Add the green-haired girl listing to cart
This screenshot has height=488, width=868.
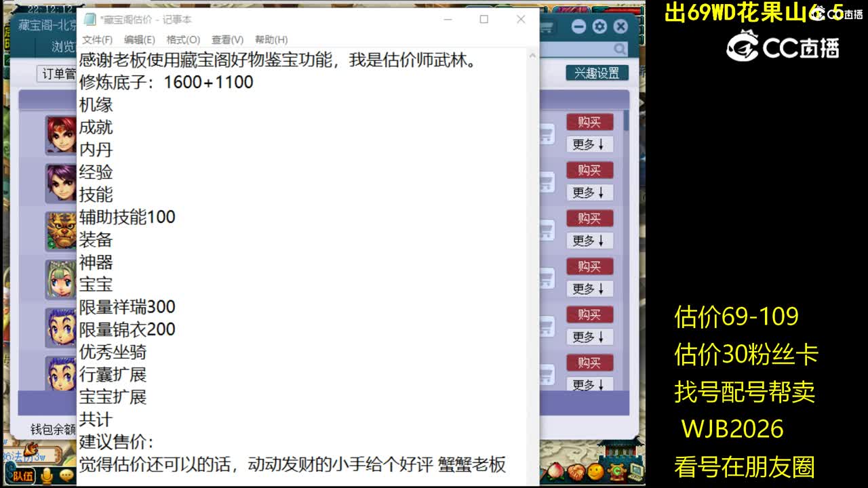point(547,279)
